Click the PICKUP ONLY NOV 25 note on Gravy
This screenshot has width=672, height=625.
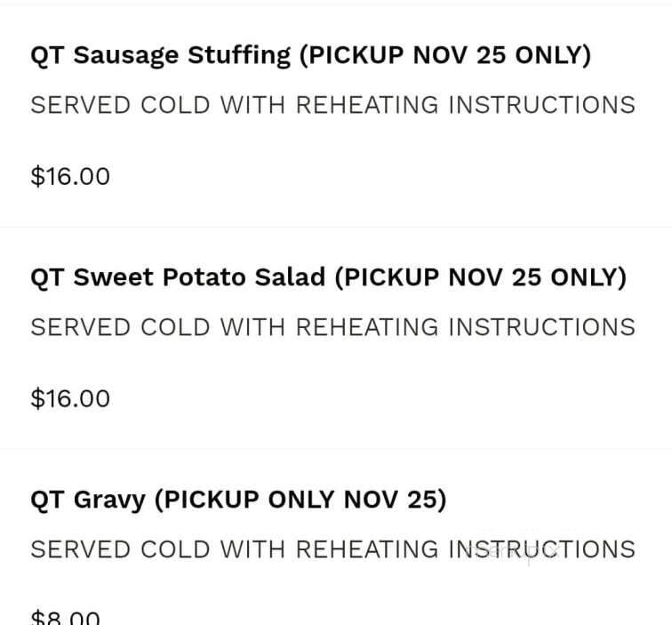click(x=300, y=500)
